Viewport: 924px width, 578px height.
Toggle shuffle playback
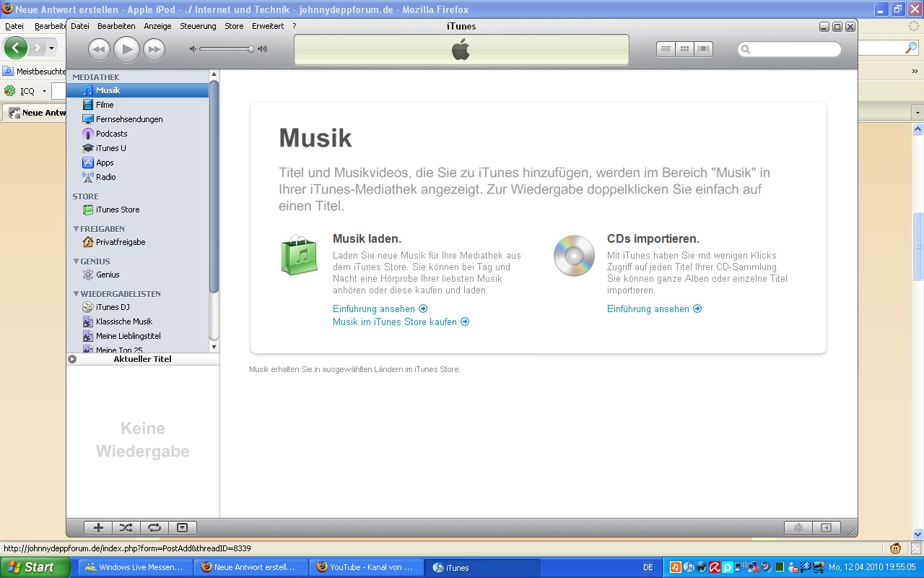(x=126, y=527)
